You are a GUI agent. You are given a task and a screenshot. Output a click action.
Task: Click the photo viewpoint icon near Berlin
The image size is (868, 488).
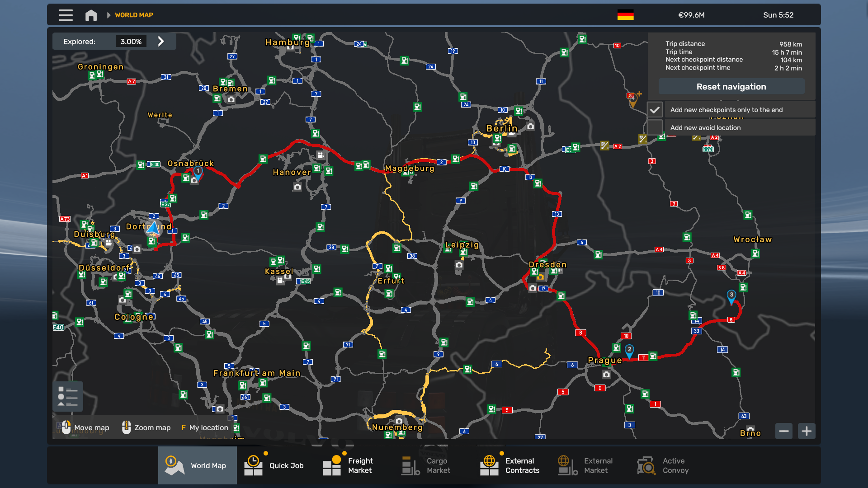(531, 127)
